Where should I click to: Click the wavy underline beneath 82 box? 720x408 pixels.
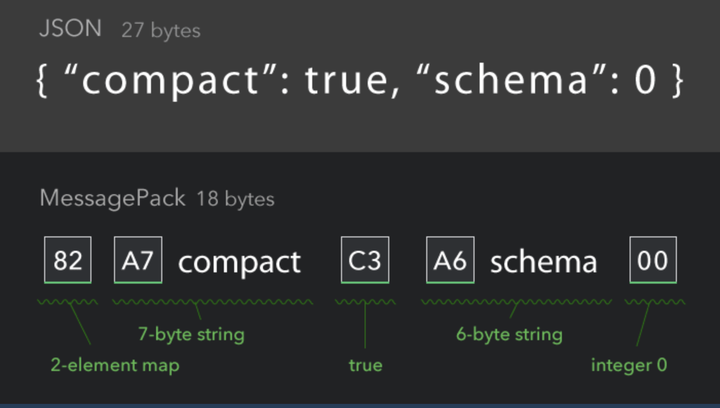(x=68, y=300)
